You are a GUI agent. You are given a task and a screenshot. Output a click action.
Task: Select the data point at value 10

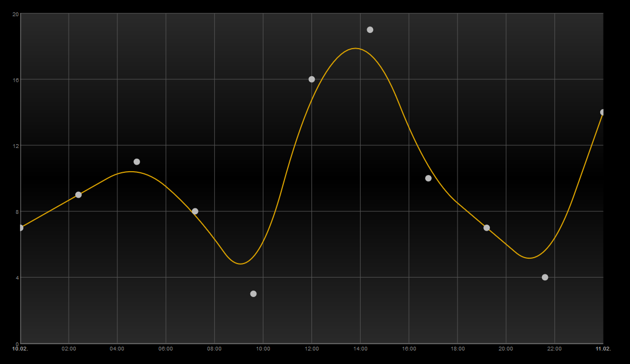[x=428, y=178]
